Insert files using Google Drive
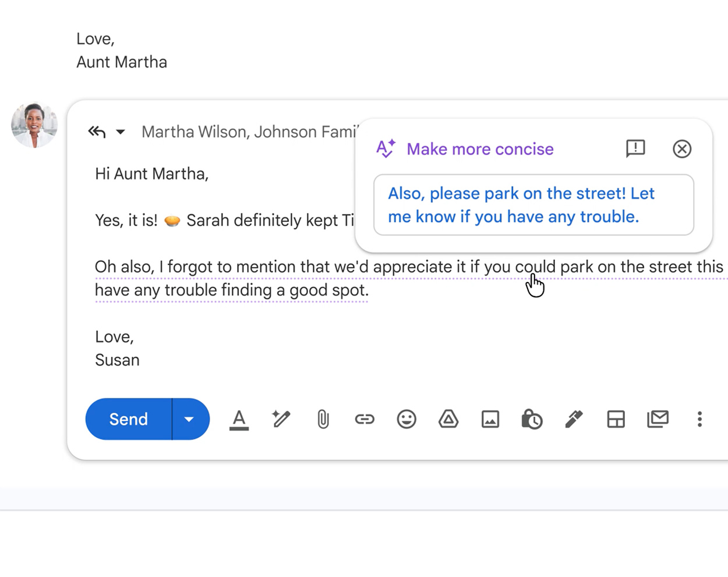 click(448, 419)
